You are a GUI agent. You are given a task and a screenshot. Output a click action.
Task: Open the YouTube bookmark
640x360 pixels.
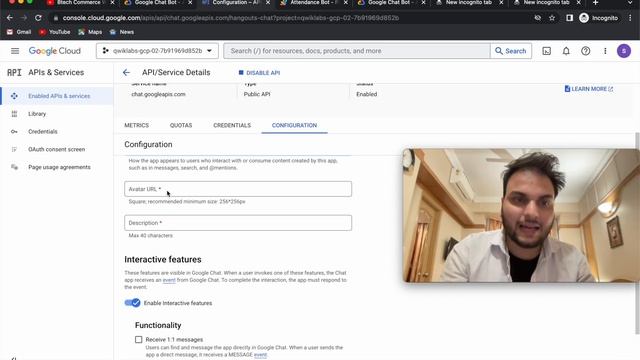click(55, 32)
